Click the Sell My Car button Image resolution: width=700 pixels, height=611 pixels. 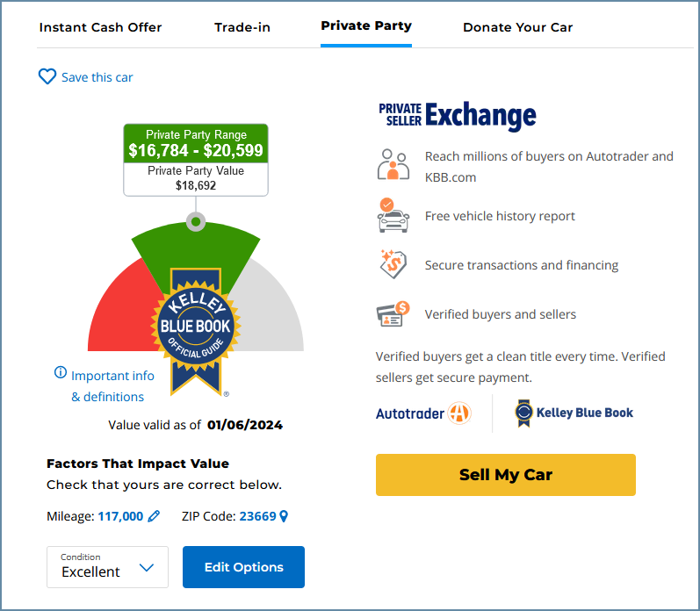(505, 475)
